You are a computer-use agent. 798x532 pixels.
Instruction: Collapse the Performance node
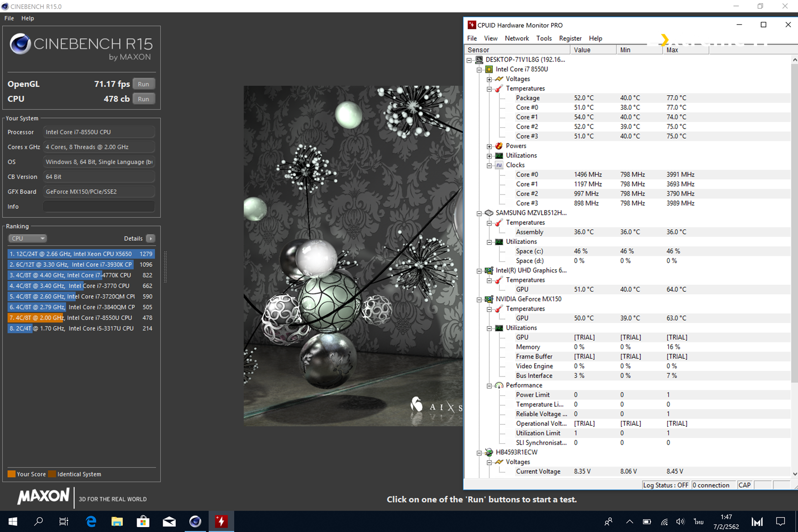coord(489,386)
